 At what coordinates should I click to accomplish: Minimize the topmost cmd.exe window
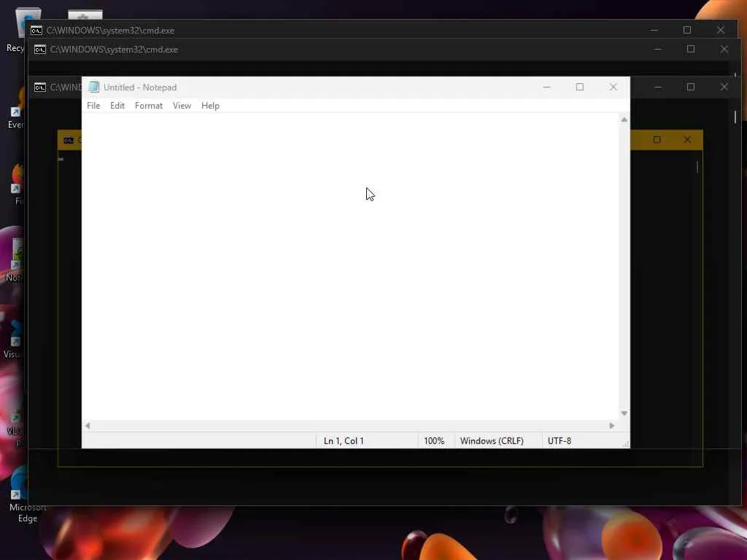coord(654,30)
